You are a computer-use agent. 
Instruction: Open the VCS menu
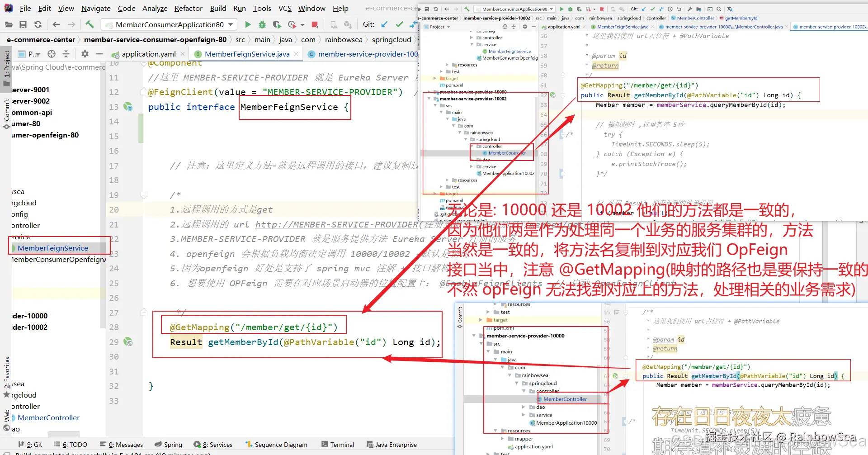click(285, 8)
